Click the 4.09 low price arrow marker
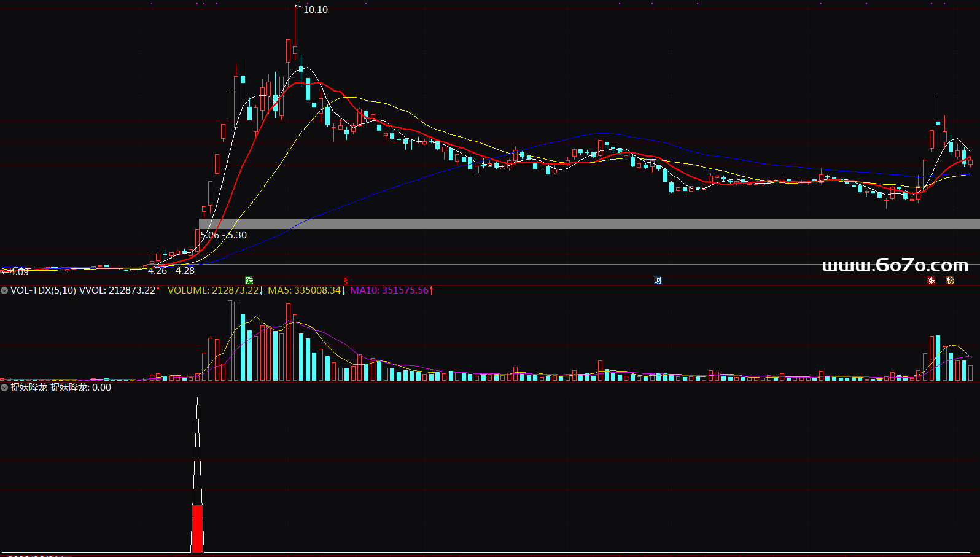Image resolution: width=980 pixels, height=557 pixels. click(x=4, y=271)
